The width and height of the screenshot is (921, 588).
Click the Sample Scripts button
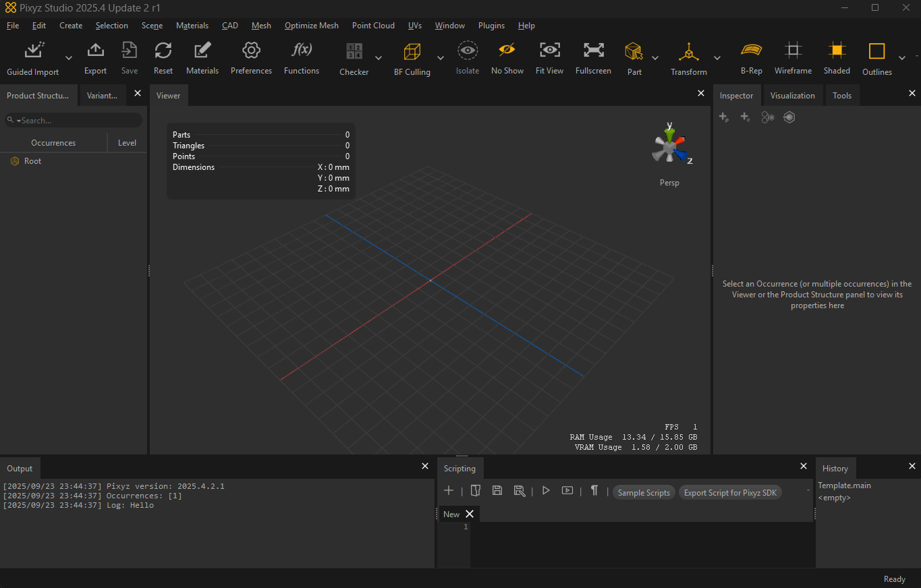tap(644, 493)
